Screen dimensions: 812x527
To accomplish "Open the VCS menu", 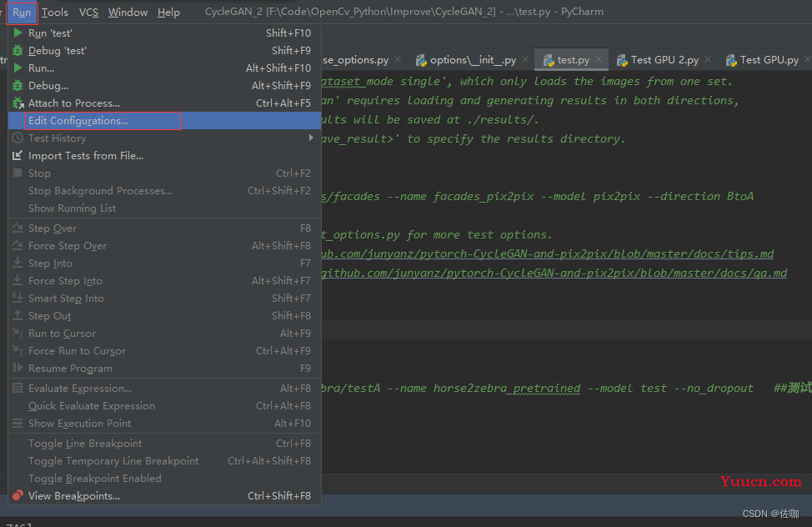I will [88, 12].
